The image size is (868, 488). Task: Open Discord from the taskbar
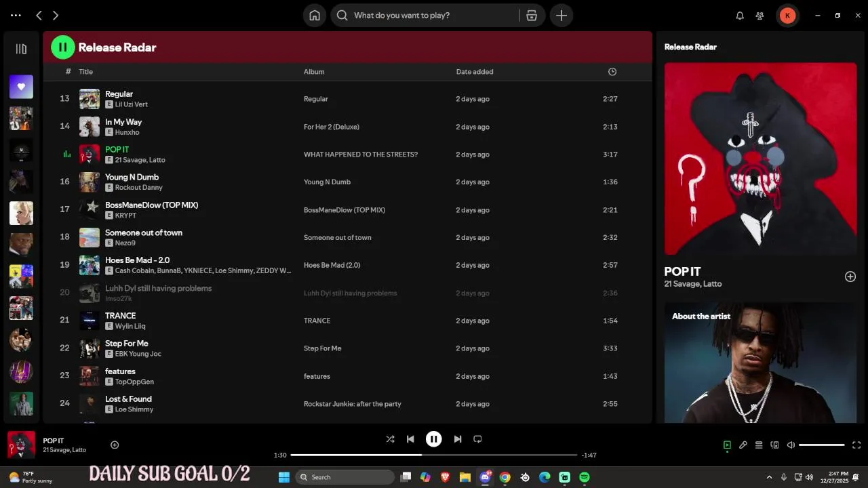[x=486, y=477]
